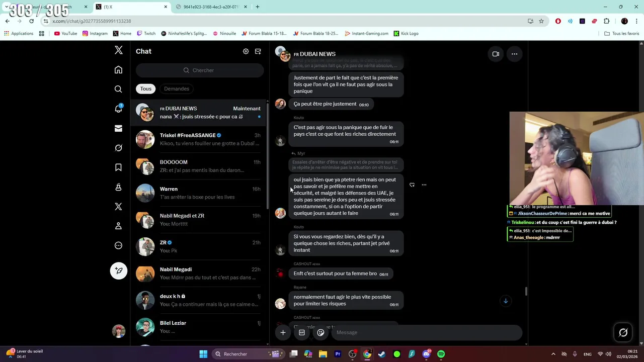This screenshot has height=362, width=644.
Task: Click the Message input field
Action: [427, 332]
